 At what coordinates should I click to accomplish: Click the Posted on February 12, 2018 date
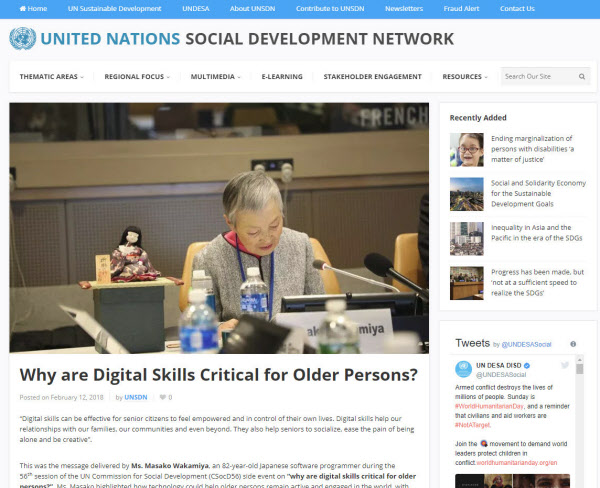tap(62, 397)
